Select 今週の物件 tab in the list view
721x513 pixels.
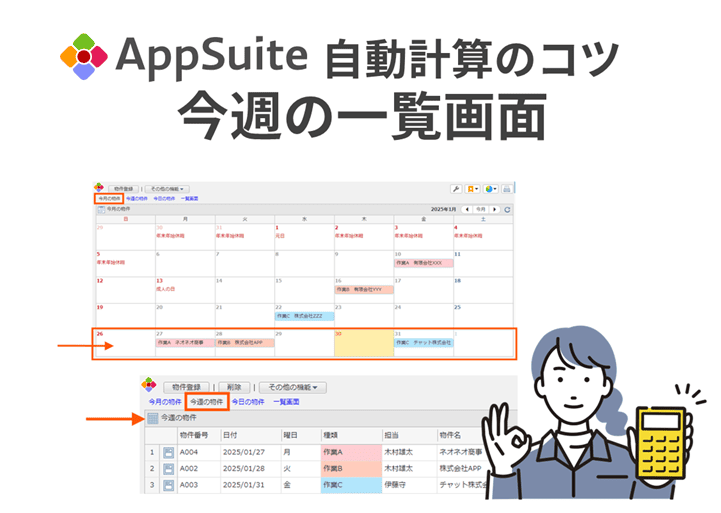pyautogui.click(x=207, y=402)
